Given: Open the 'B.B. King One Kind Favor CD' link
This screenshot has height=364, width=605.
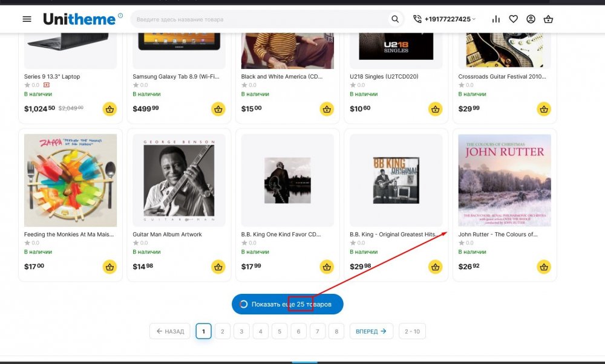Looking at the screenshot, I should click(280, 235).
